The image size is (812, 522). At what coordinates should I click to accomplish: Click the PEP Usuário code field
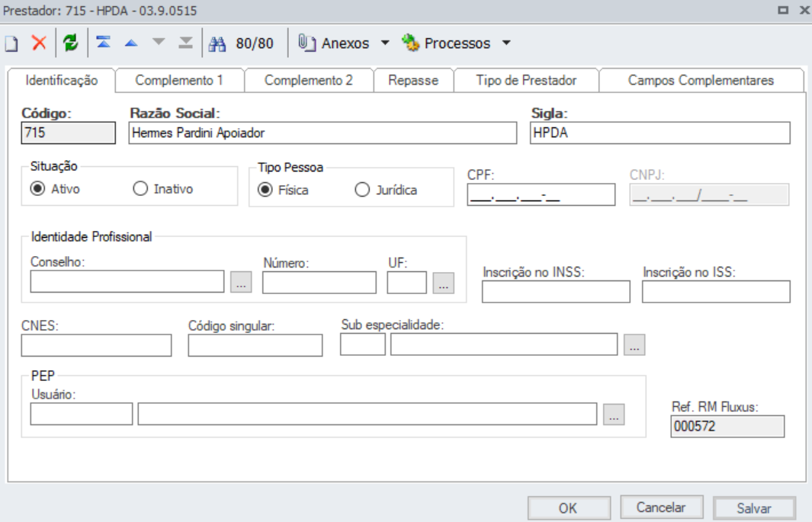click(82, 414)
